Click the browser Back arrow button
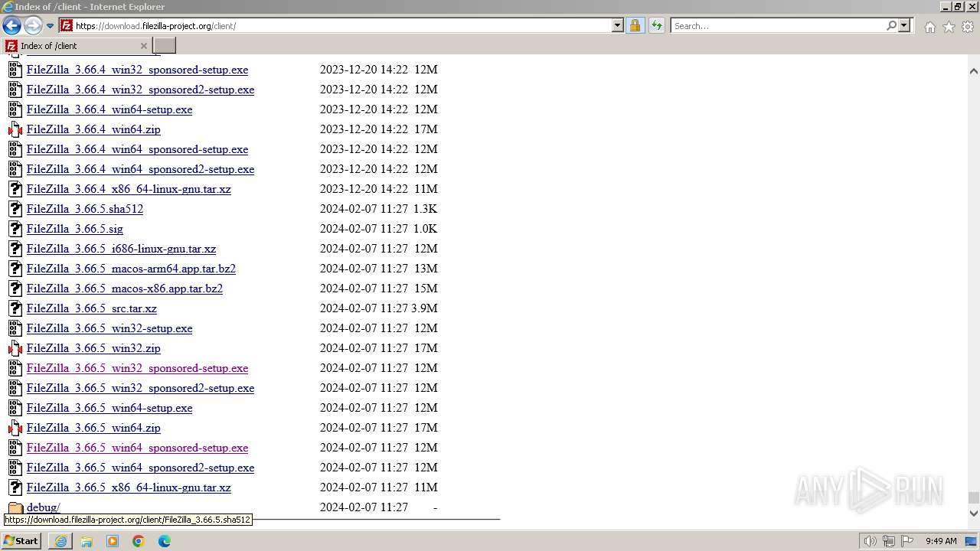The width and height of the screenshot is (980, 551). click(11, 26)
